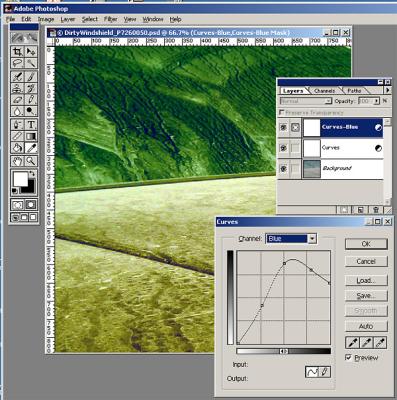Click the background color swatch
This screenshot has width=397, height=400.
click(x=30, y=188)
